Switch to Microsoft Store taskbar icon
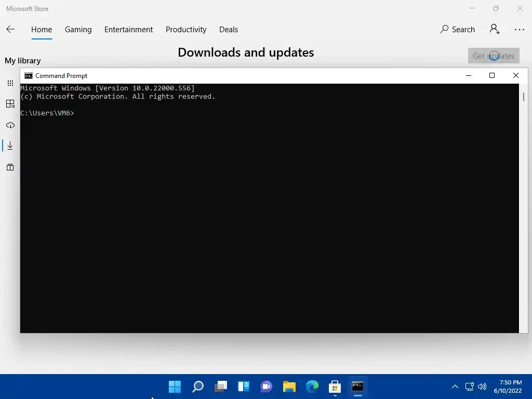 click(335, 387)
